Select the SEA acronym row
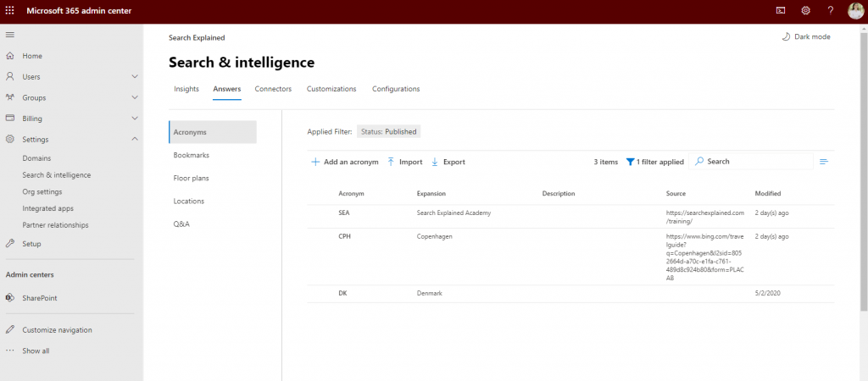Image resolution: width=868 pixels, height=381 pixels. pyautogui.click(x=570, y=216)
